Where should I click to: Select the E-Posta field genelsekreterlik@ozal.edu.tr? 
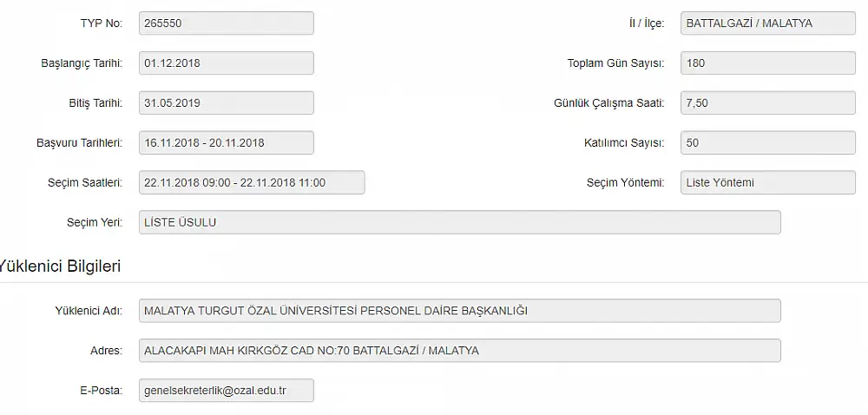coord(227,391)
